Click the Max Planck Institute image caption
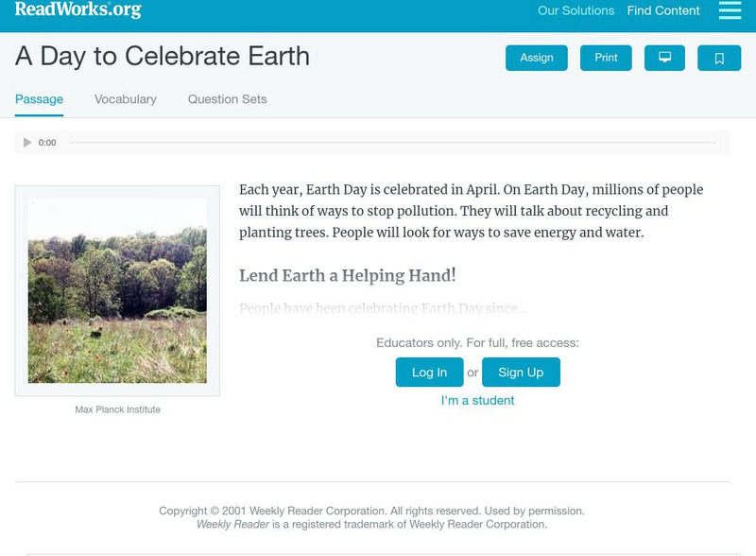Screen dimensions: 756x556 (x=117, y=409)
